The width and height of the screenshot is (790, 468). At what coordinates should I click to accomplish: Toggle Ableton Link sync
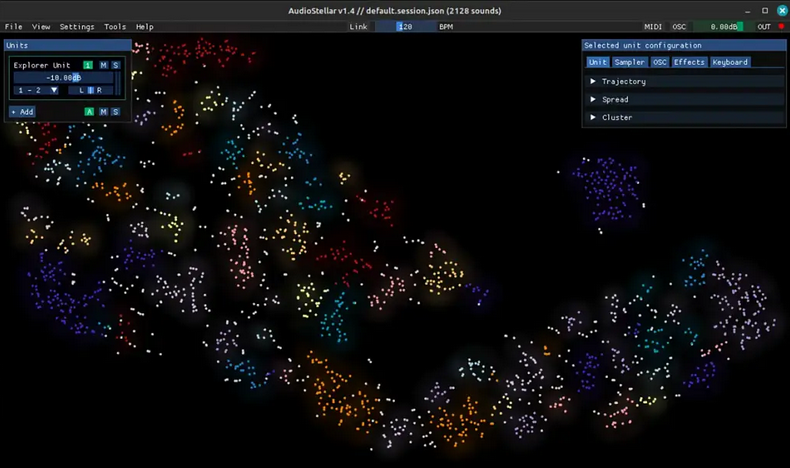point(358,27)
